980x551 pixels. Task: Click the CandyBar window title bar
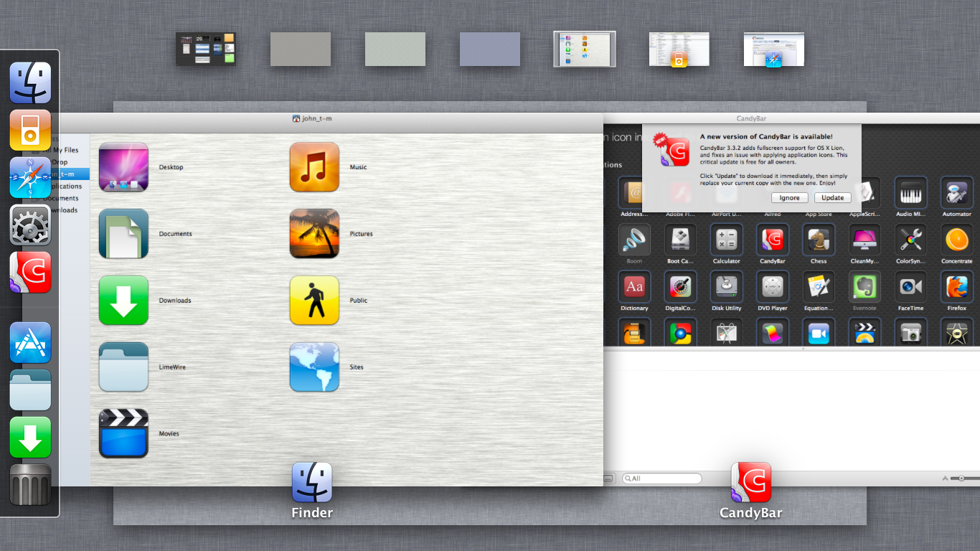pyautogui.click(x=751, y=118)
